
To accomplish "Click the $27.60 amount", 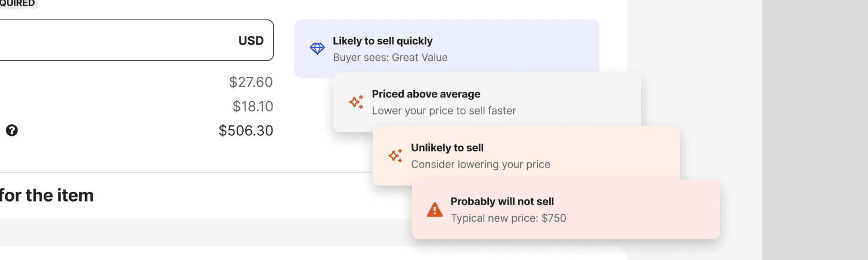I will coord(251,82).
